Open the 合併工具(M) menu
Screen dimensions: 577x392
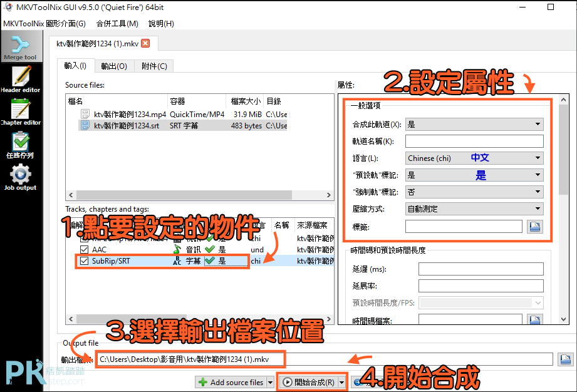pyautogui.click(x=117, y=24)
